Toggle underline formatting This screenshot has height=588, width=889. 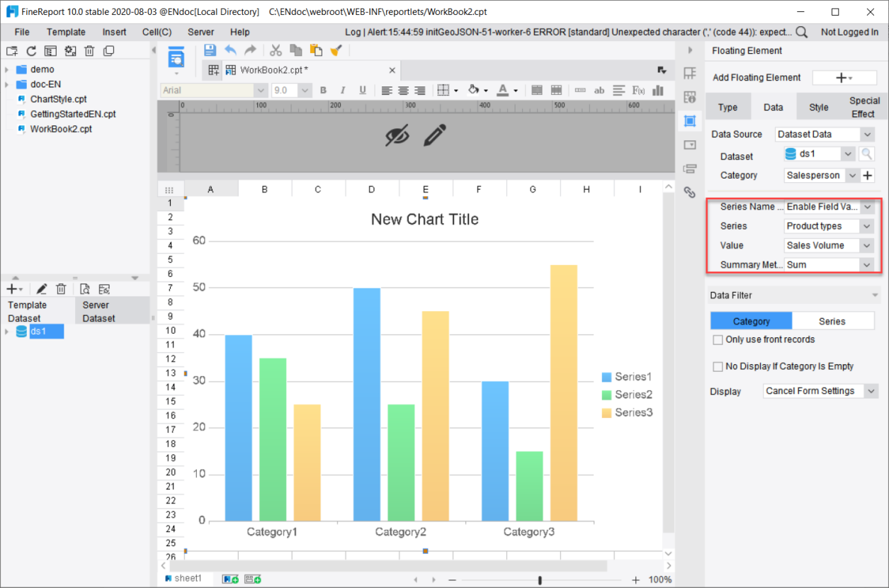click(x=363, y=90)
